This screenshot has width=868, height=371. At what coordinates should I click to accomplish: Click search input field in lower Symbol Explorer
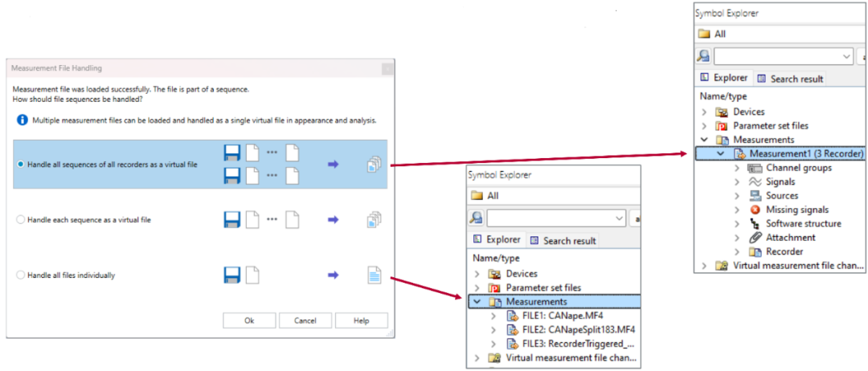pos(556,218)
